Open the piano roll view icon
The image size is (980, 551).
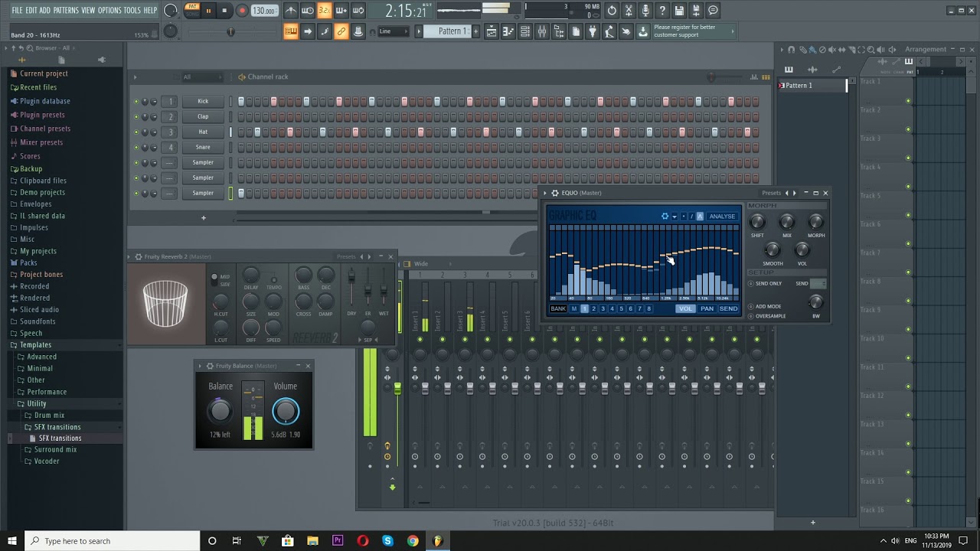point(508,31)
